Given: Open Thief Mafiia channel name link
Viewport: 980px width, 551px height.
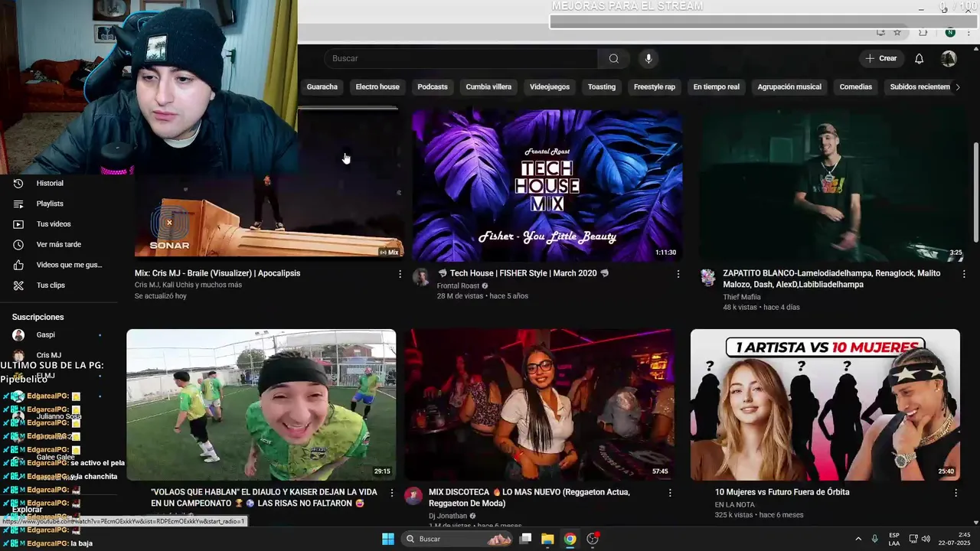Looking at the screenshot, I should click(x=742, y=297).
